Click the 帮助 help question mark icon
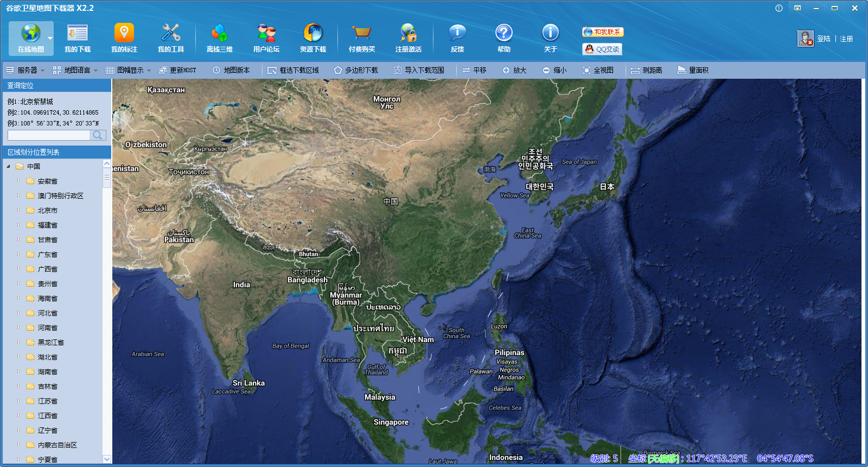Screen dimensions: 868x467 [x=503, y=34]
